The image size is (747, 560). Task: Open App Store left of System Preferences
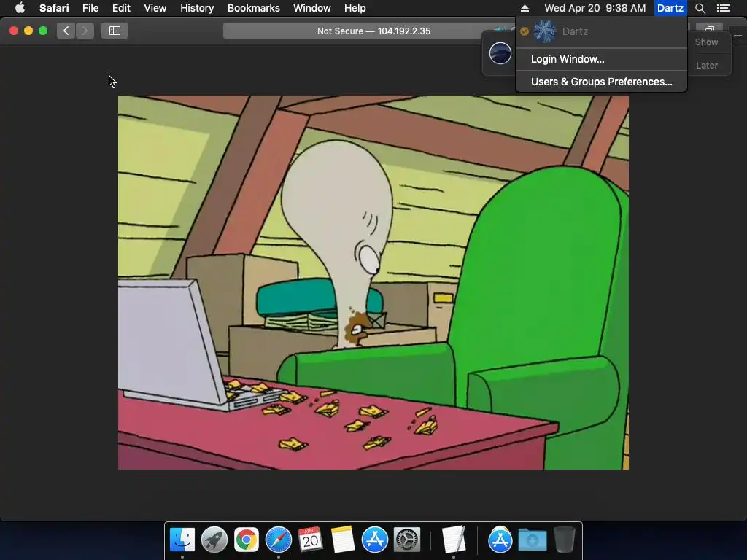374,540
